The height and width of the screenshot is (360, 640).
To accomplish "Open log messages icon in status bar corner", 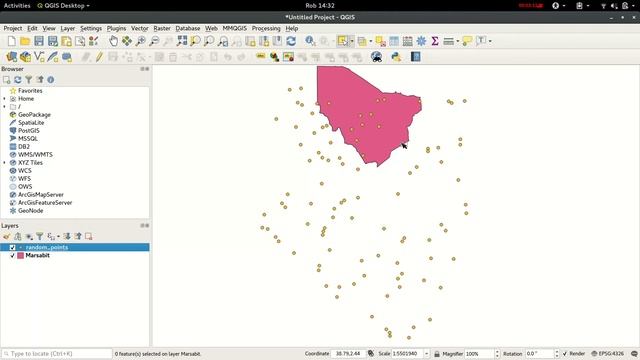I will pos(634,353).
